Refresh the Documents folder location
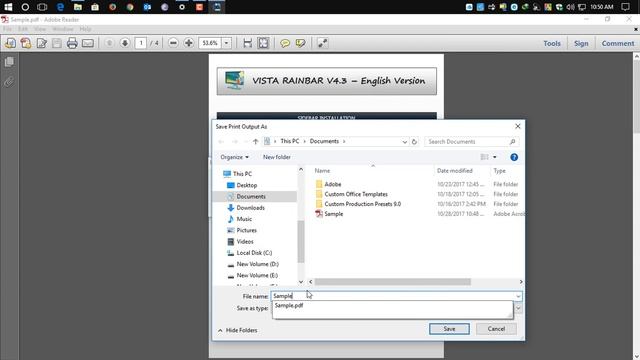This screenshot has height=360, width=640. click(414, 142)
